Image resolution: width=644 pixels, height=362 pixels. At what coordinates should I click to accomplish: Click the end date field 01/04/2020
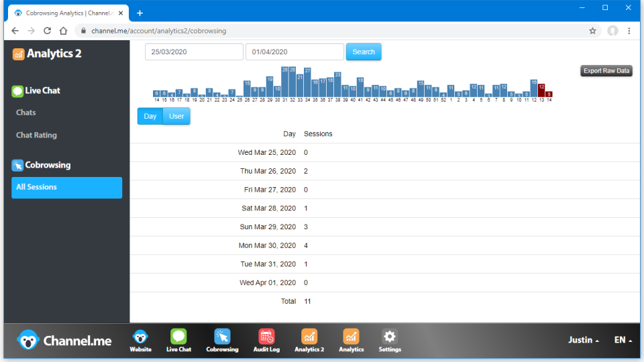[x=294, y=52]
